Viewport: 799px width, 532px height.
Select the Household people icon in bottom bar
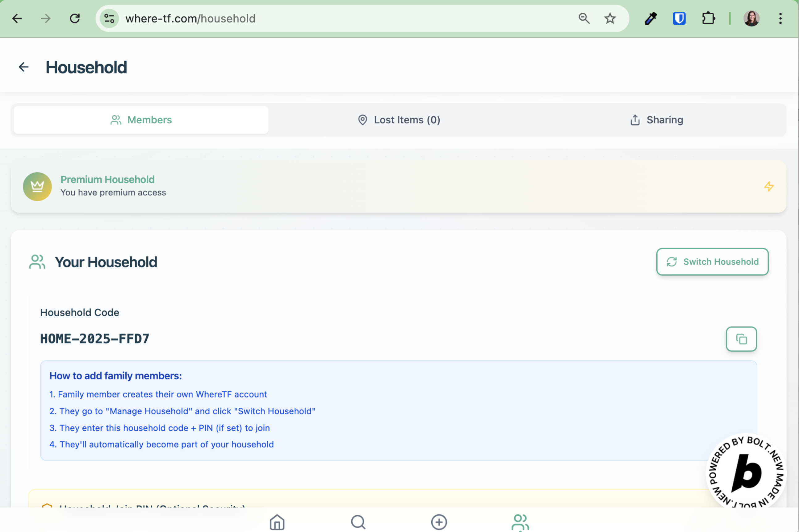(x=520, y=522)
